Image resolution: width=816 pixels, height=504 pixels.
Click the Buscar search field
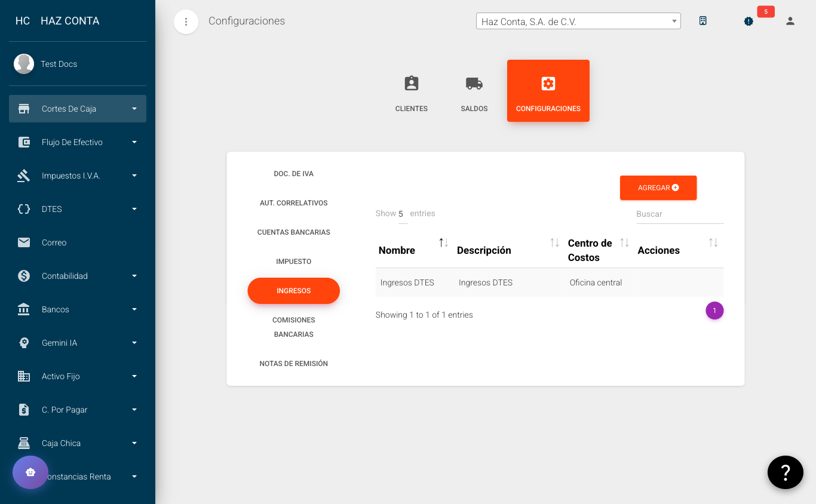679,214
